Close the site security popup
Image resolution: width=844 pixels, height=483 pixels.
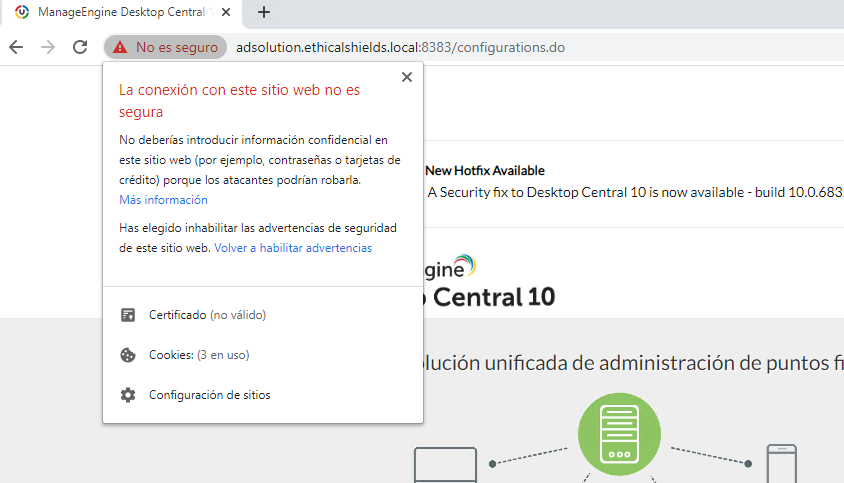407,77
